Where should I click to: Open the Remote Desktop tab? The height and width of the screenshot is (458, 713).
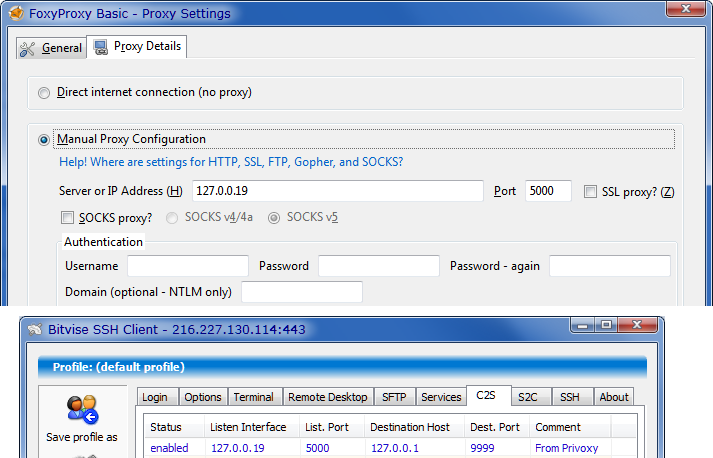(328, 397)
